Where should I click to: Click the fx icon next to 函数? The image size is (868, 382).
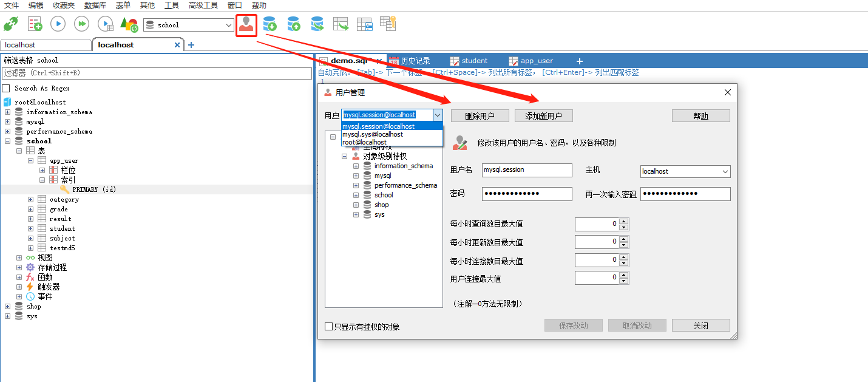tap(30, 277)
